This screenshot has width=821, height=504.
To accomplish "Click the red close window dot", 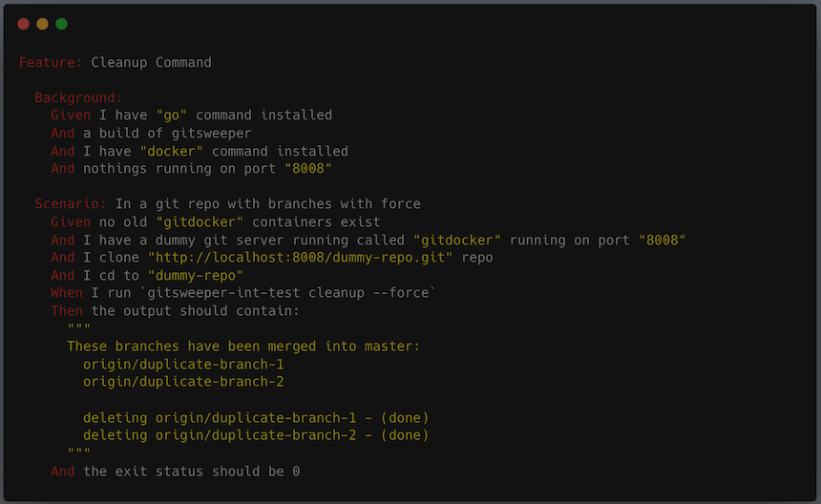I will tap(24, 24).
